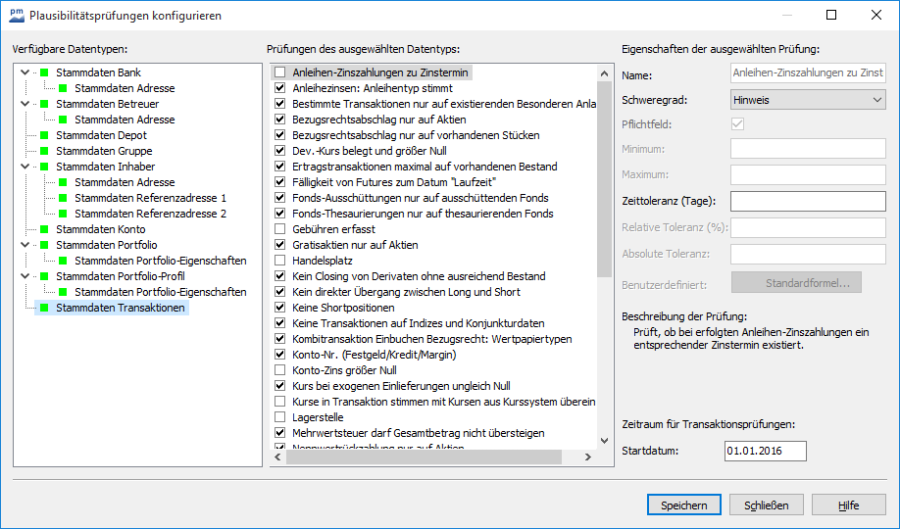Viewport: 900px width, 529px height.
Task: Click the green icon beside Stammdaten Gruppe
Action: click(44, 151)
